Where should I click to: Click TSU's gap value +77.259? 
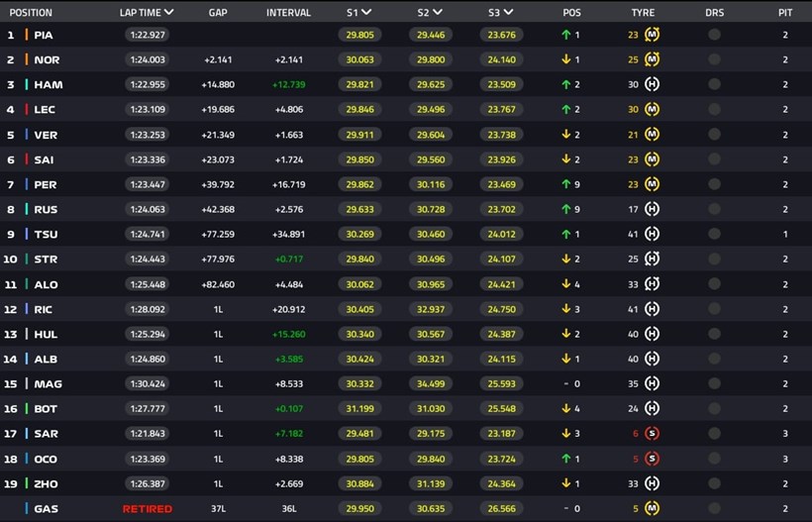click(x=218, y=235)
